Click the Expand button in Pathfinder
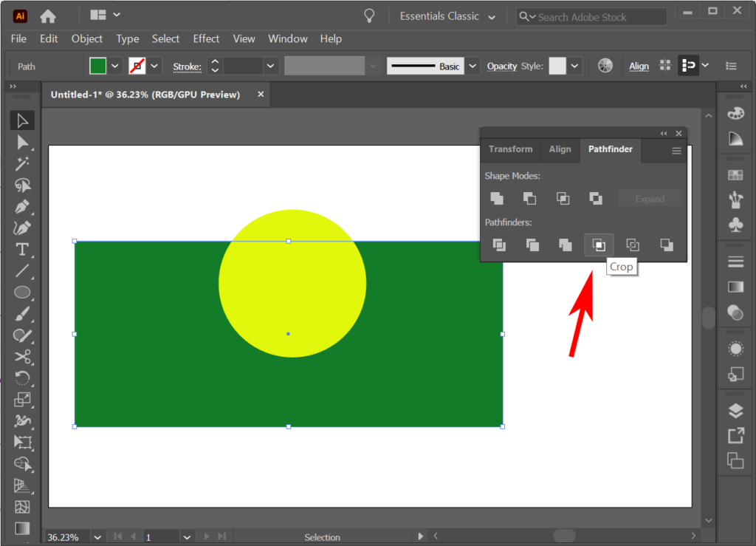 (x=649, y=198)
